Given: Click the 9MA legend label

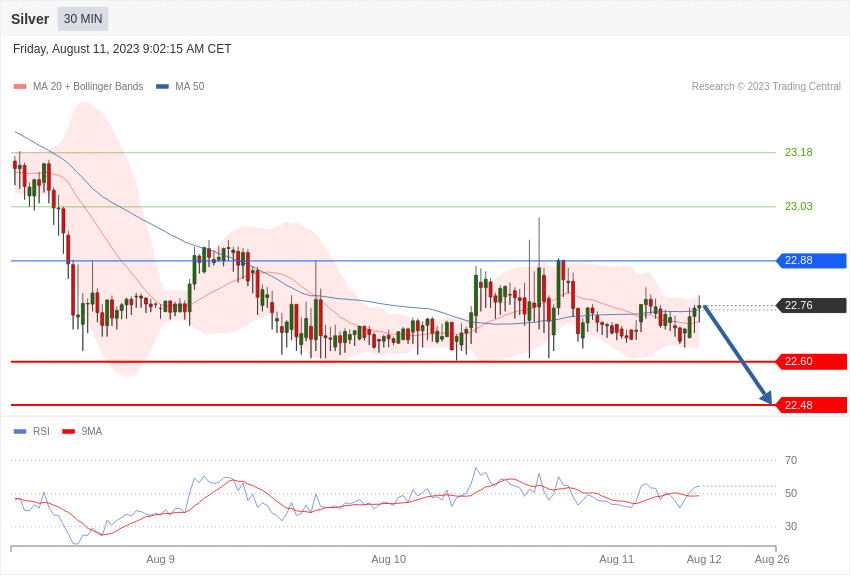Looking at the screenshot, I should click(x=92, y=431).
